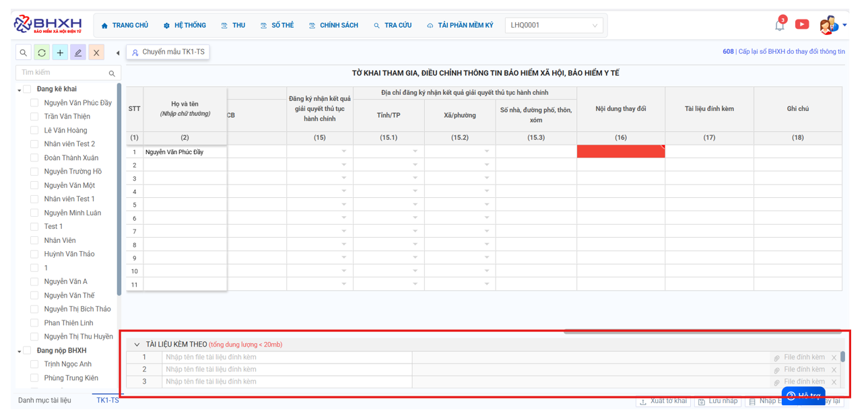Select checkbox next to Nguyễn Văn Một
Screen dimensions: 868x420
(34, 185)
